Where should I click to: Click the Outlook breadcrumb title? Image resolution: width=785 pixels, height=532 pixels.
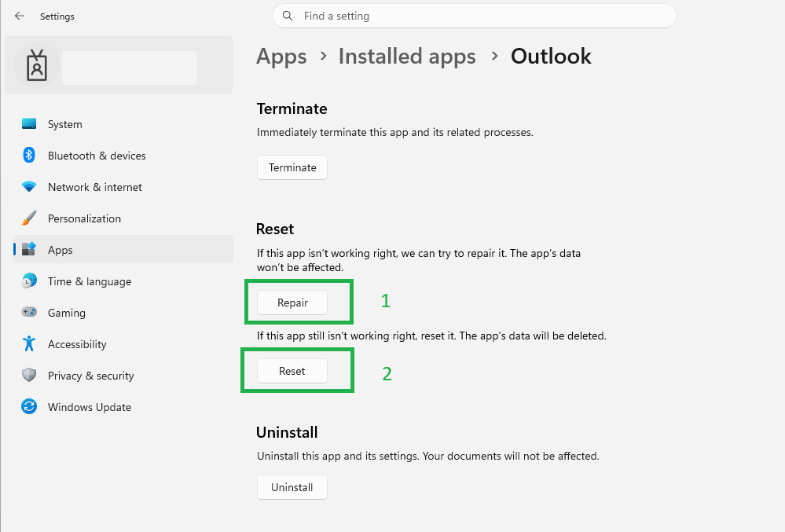pos(551,56)
